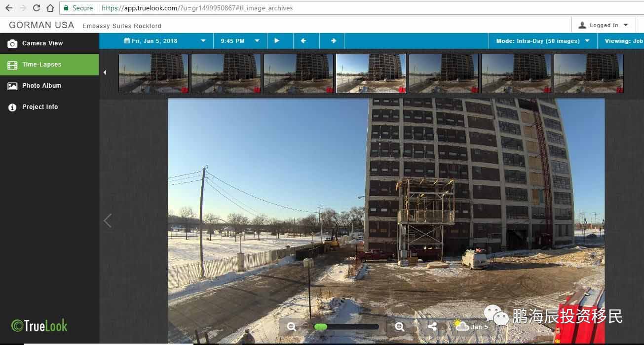The image size is (644, 345).
Task: Click the GORMAN USA header title
Action: click(x=41, y=25)
